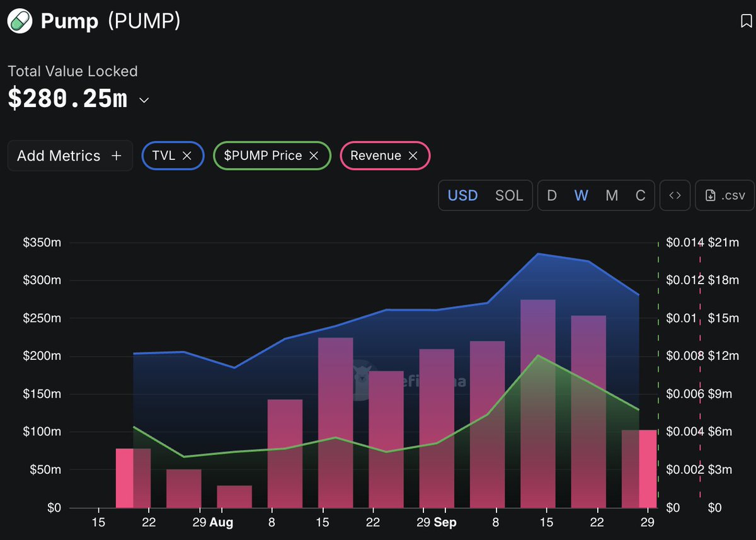Click the Aug label on x-axis
This screenshot has width=756, height=540.
[220, 522]
